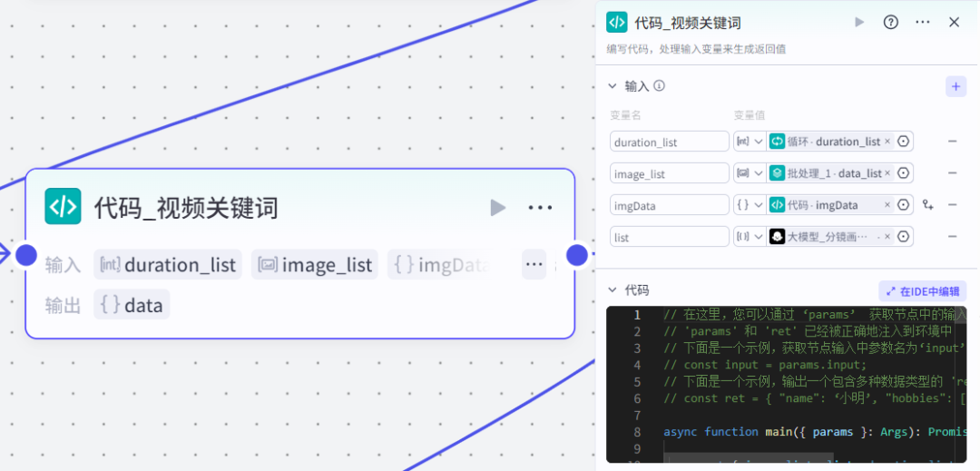Edit the list variable name field
980x471 pixels.
pyautogui.click(x=670, y=237)
